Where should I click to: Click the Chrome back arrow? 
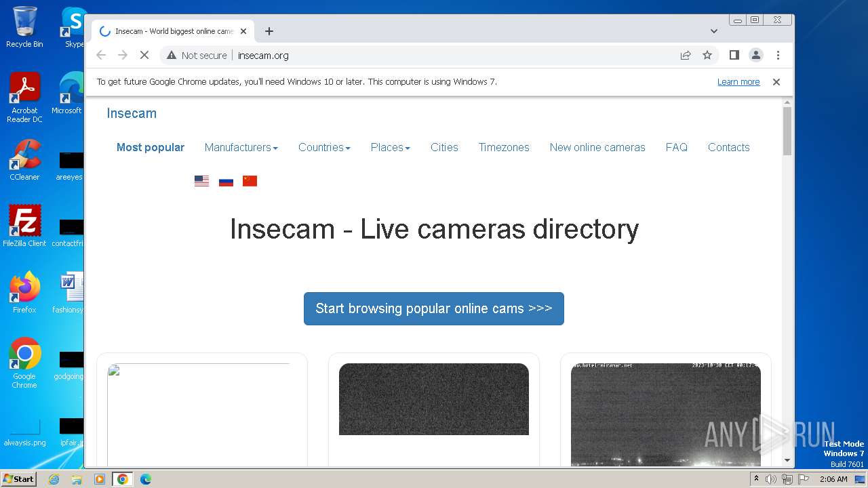point(101,55)
